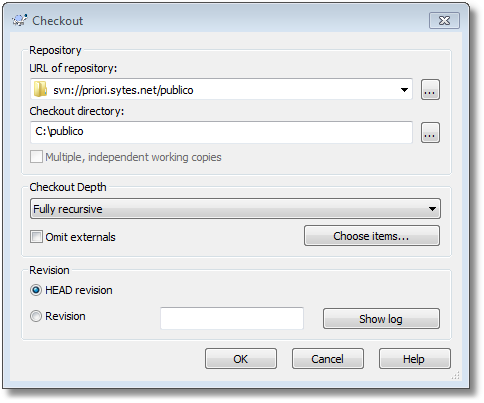Click the Checkout directory text field
The image size is (484, 403).
pyautogui.click(x=221, y=132)
